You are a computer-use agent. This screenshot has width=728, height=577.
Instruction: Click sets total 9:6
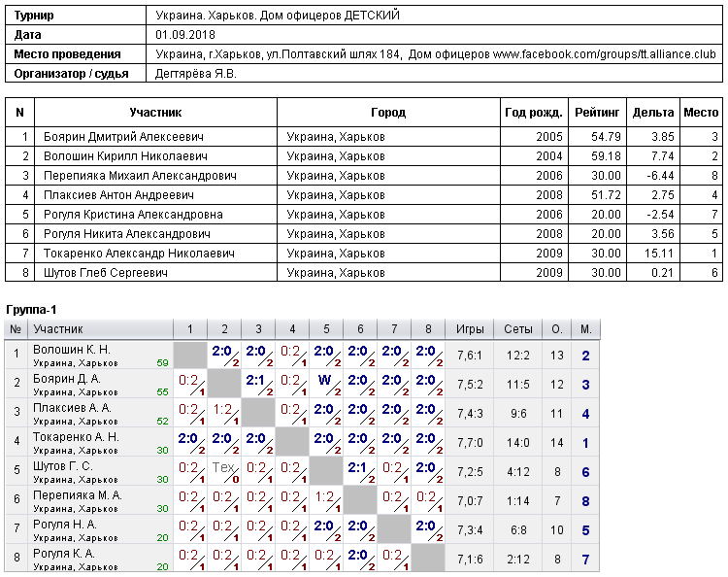pos(518,414)
